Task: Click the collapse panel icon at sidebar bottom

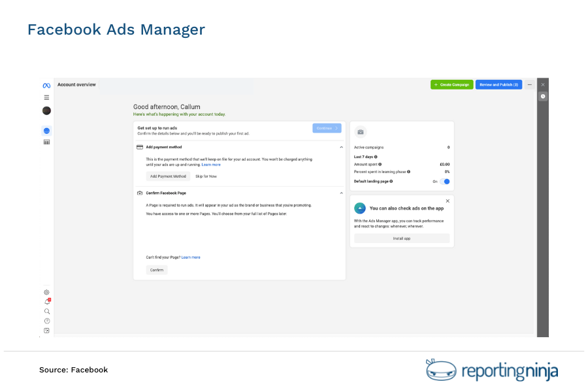Action: 46,331
